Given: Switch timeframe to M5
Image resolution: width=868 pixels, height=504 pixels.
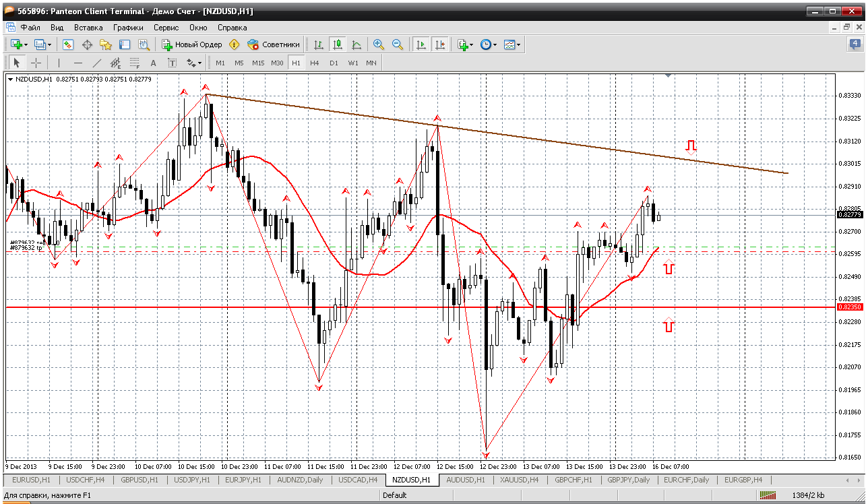Looking at the screenshot, I should pos(239,63).
